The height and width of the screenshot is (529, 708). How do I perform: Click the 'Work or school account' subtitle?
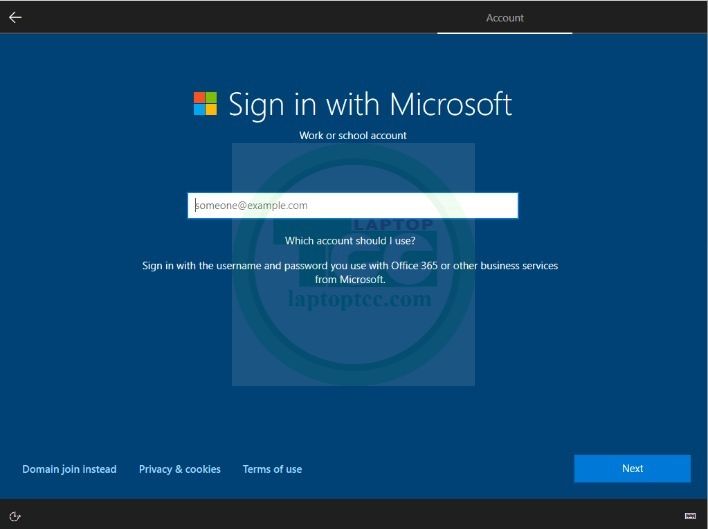[x=353, y=135]
